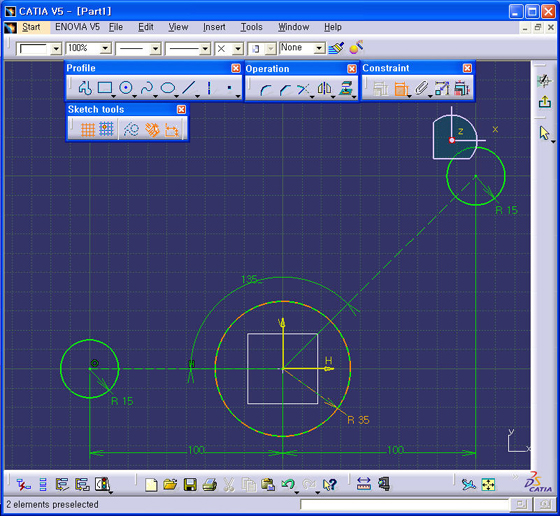Select the Mirror tool in Operation toolbar
The height and width of the screenshot is (516, 560).
[324, 88]
